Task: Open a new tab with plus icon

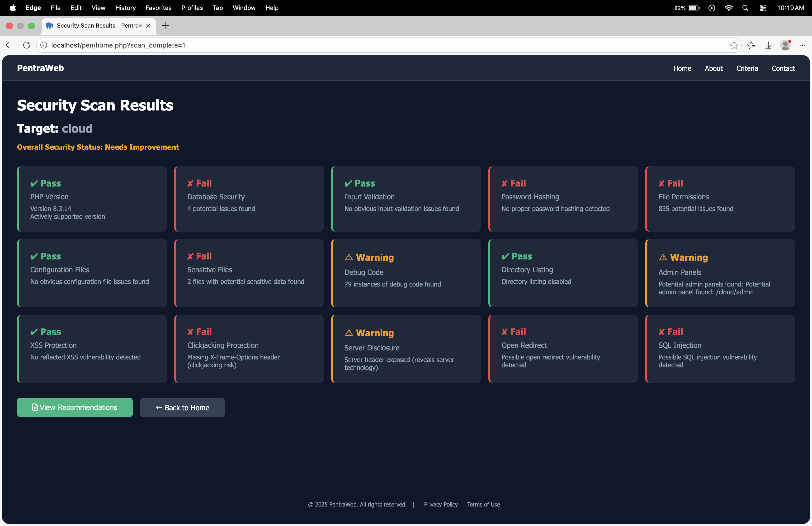Action: pos(165,26)
